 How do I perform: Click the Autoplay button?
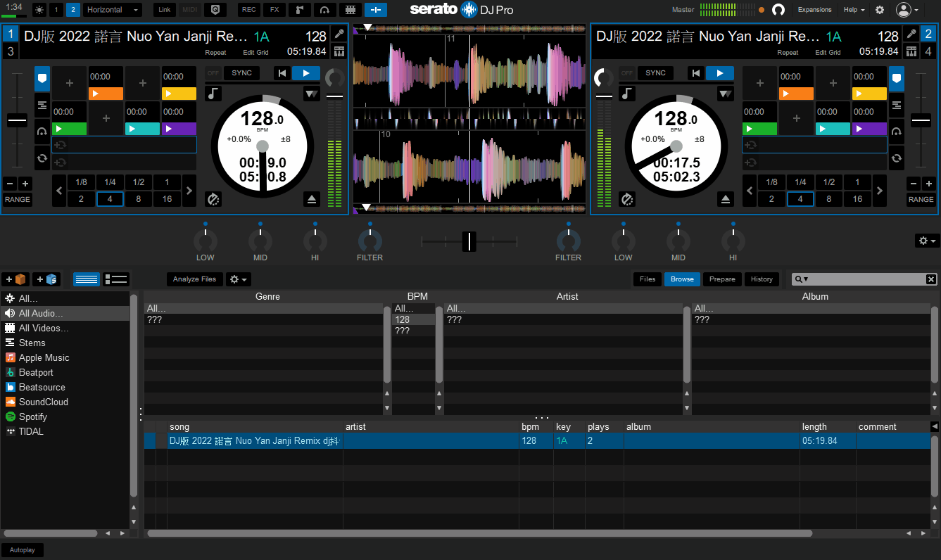23,550
